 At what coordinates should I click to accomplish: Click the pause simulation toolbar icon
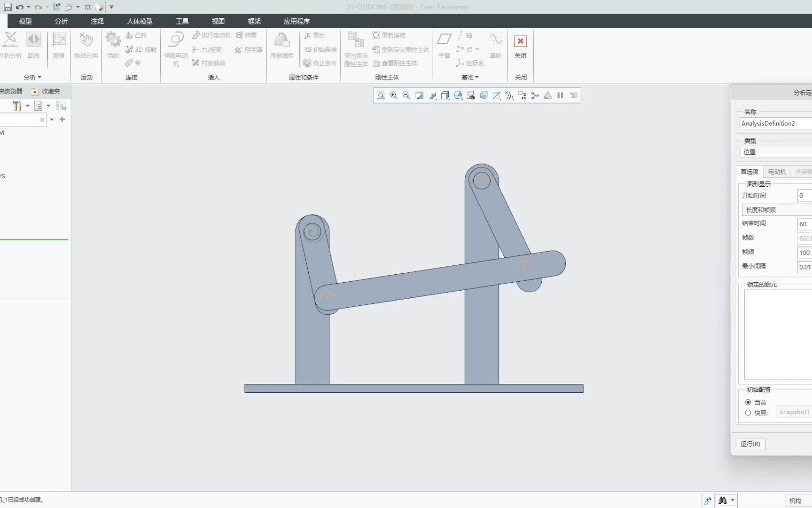point(560,95)
